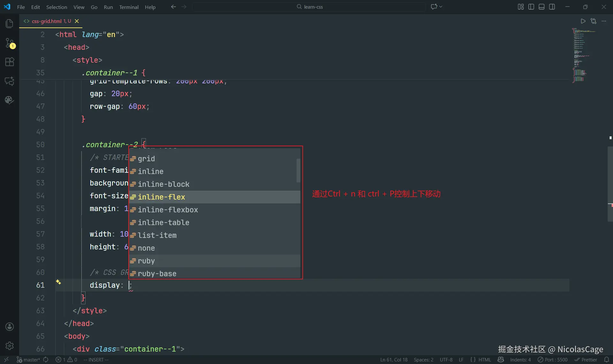
Task: Open the Source Control view
Action: point(10,43)
